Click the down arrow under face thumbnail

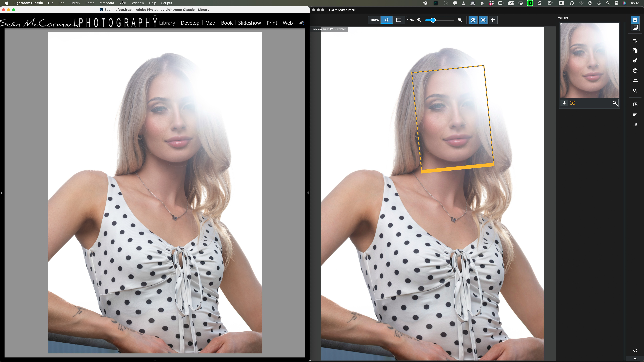564,103
